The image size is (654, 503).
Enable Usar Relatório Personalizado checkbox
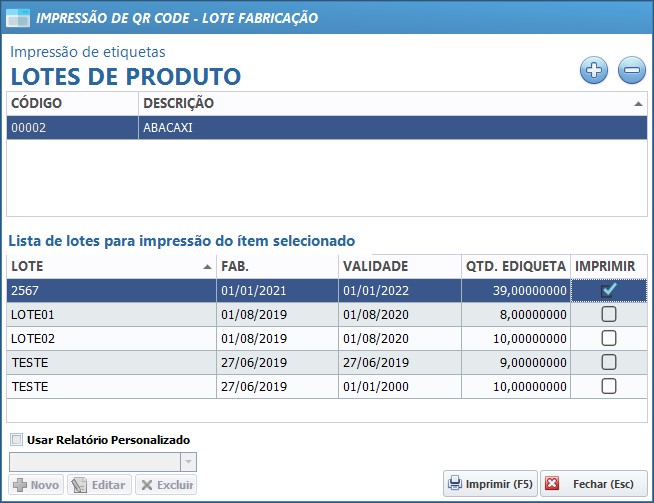point(17,440)
